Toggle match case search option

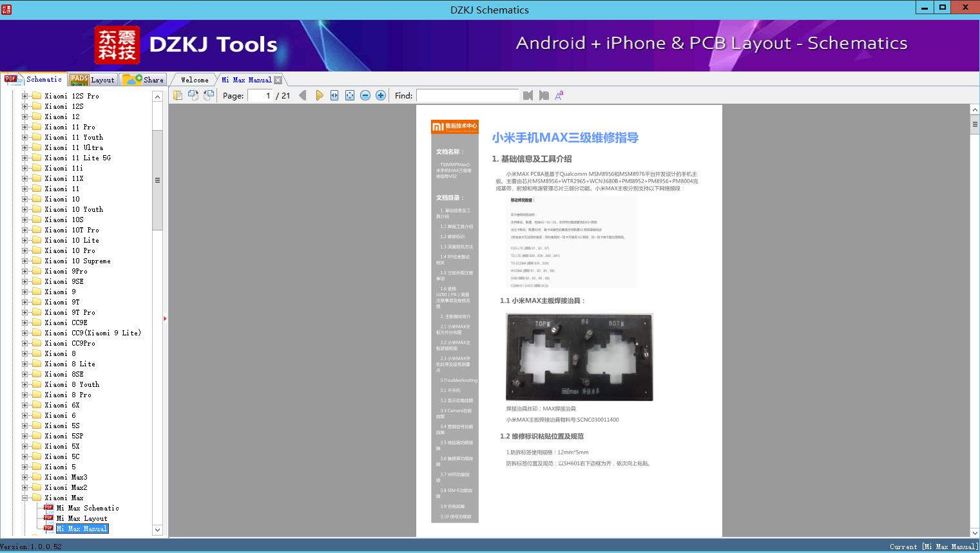pyautogui.click(x=559, y=95)
